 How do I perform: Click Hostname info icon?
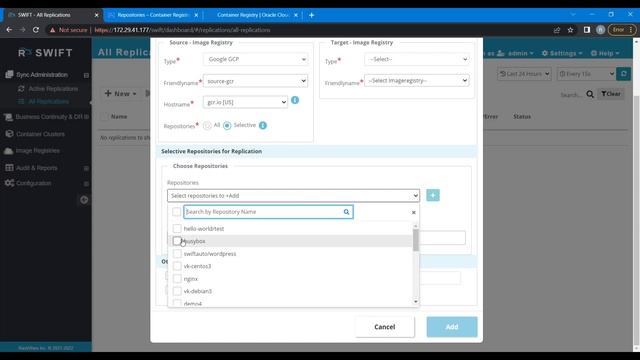pyautogui.click(x=295, y=100)
